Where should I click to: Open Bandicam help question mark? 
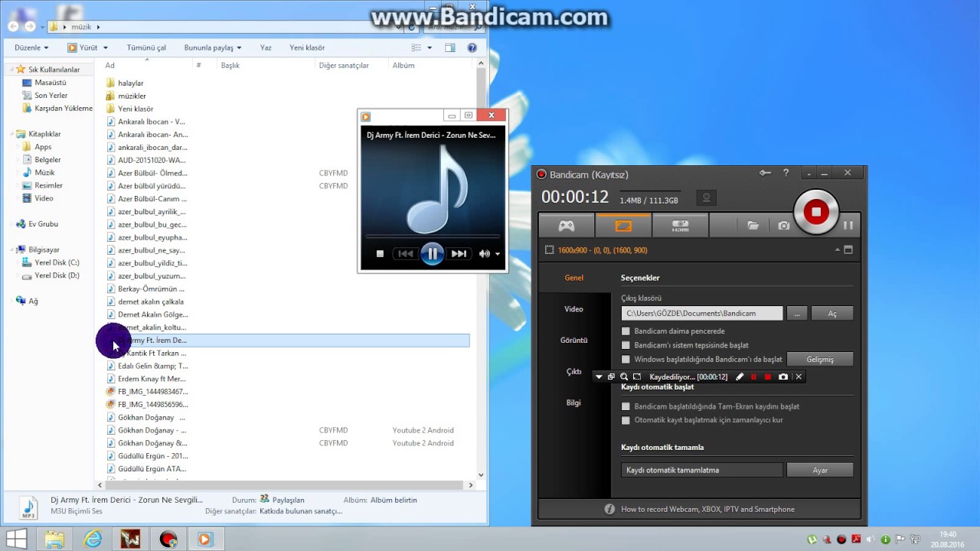pyautogui.click(x=786, y=173)
